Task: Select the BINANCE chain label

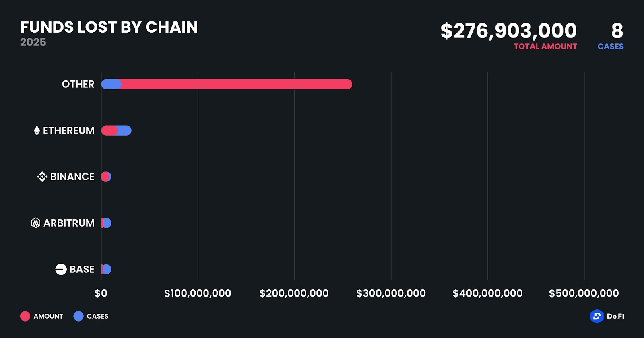Action: (72, 177)
